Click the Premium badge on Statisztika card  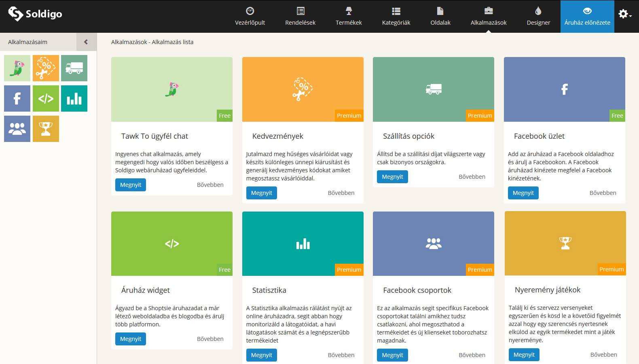coord(349,270)
